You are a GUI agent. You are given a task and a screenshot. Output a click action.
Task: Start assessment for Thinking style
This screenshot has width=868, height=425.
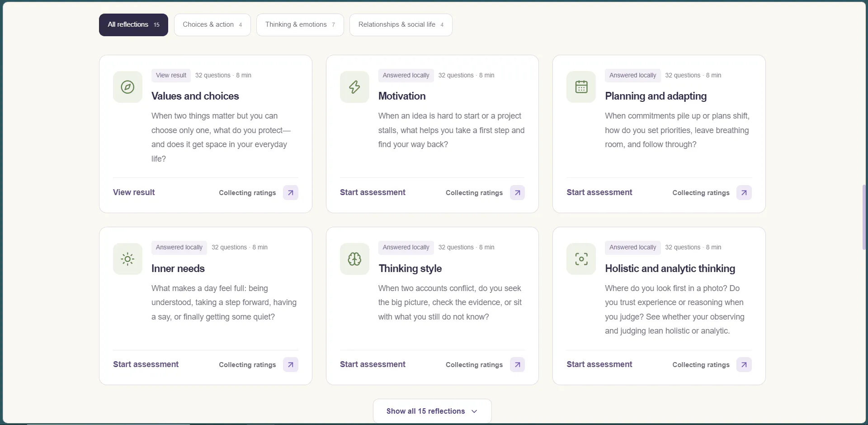coord(373,364)
